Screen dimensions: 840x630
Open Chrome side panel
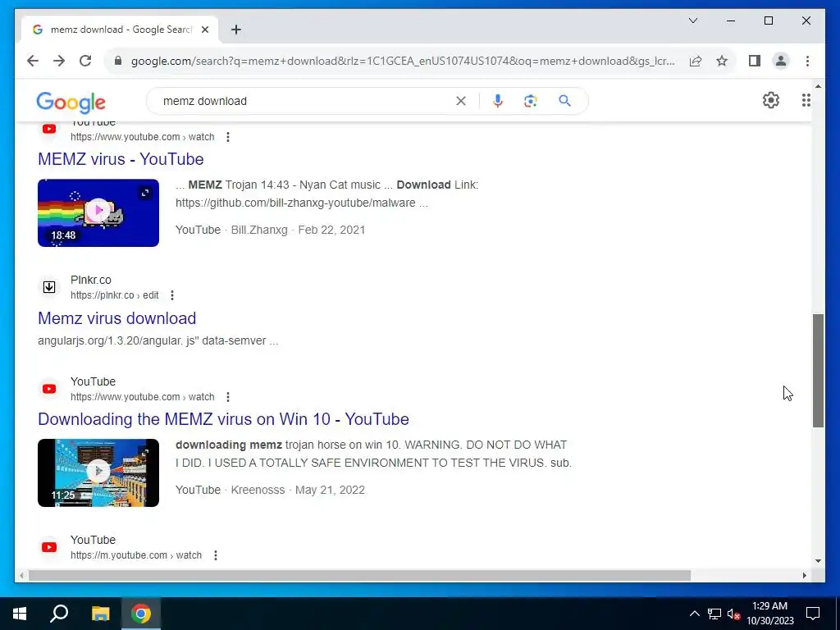coord(755,61)
